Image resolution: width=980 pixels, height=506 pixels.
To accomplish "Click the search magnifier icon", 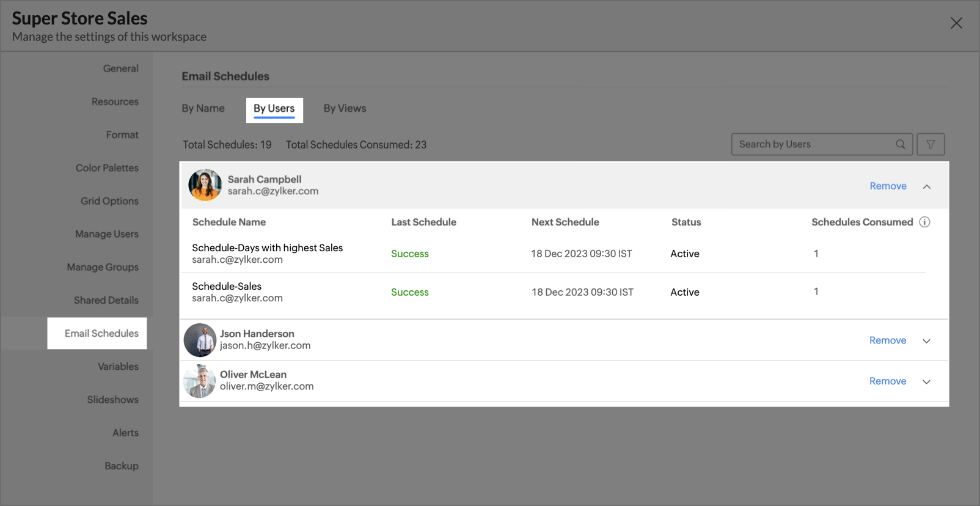I will tap(901, 144).
